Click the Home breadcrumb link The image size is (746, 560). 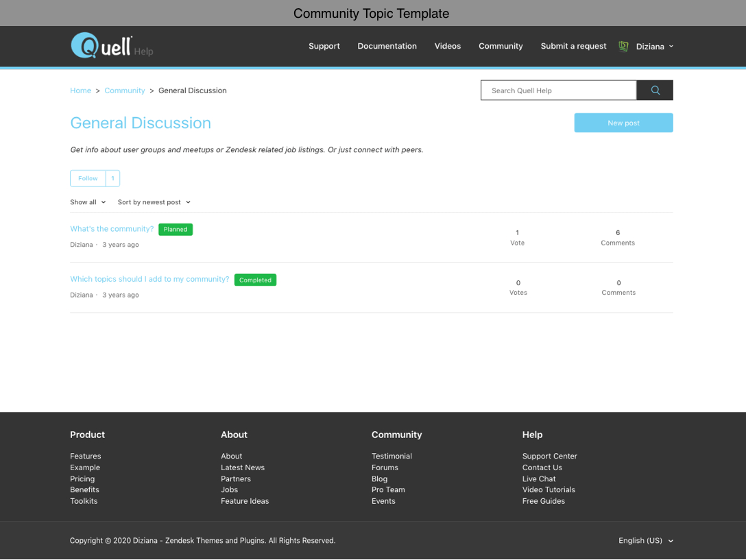[80, 90]
